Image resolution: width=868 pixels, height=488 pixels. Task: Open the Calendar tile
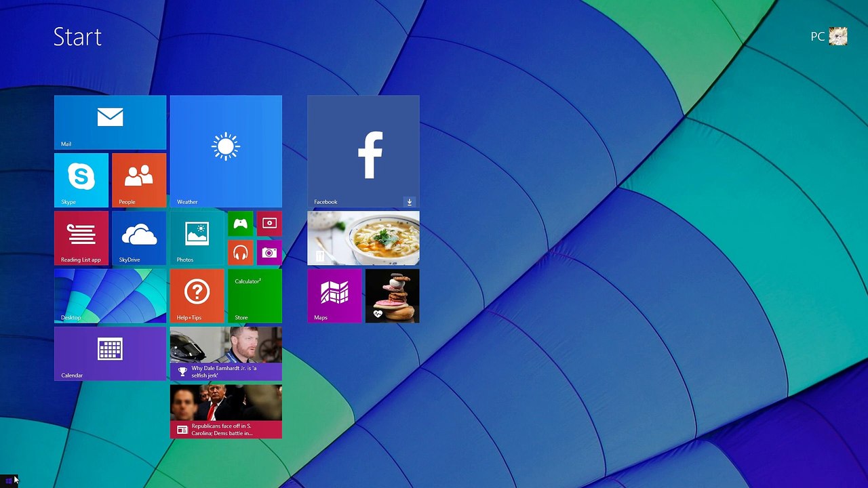tap(110, 354)
